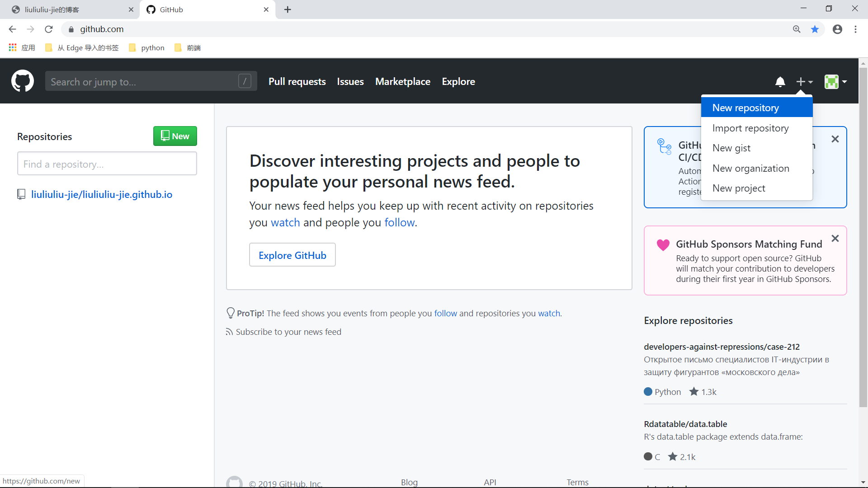Open the Chrome apps grid shortcut
The width and height of the screenshot is (868, 488).
(x=13, y=47)
